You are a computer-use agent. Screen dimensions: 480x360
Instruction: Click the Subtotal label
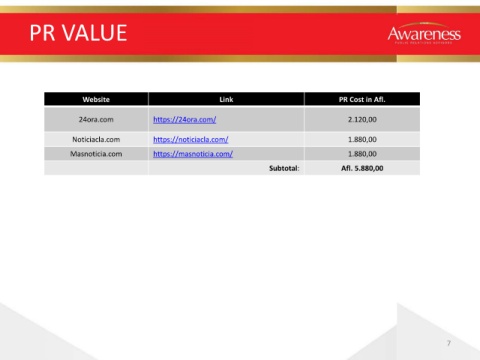coord(284,168)
